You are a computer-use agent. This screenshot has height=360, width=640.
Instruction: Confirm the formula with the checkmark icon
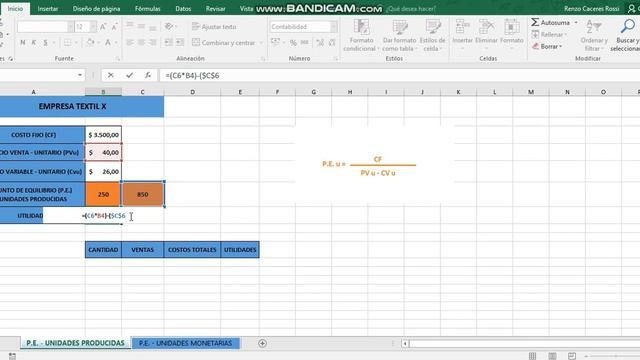pos(129,75)
